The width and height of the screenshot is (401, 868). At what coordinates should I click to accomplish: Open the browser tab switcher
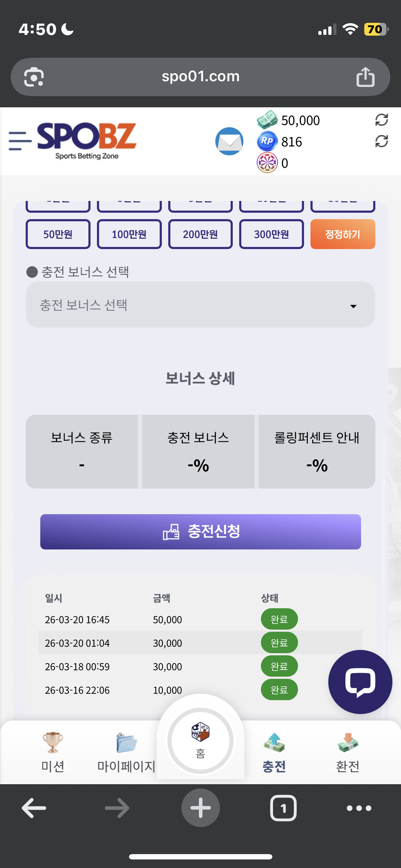[283, 808]
